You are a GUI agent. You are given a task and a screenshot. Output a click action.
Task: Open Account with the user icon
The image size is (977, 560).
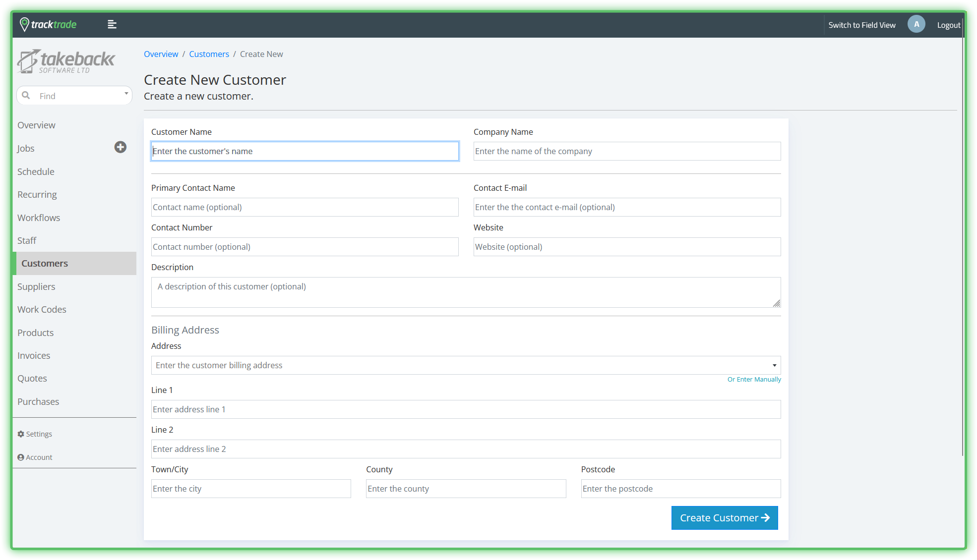21,457
